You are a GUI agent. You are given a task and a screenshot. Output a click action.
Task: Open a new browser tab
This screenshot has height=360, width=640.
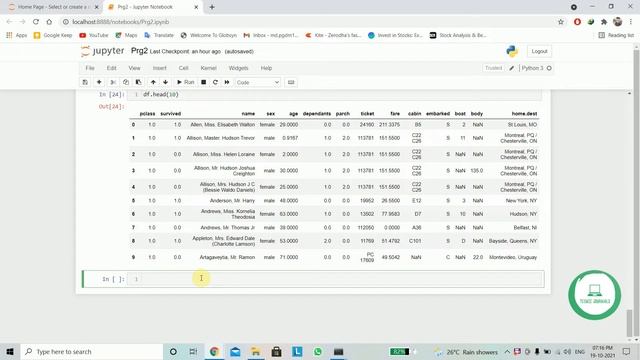click(x=212, y=7)
